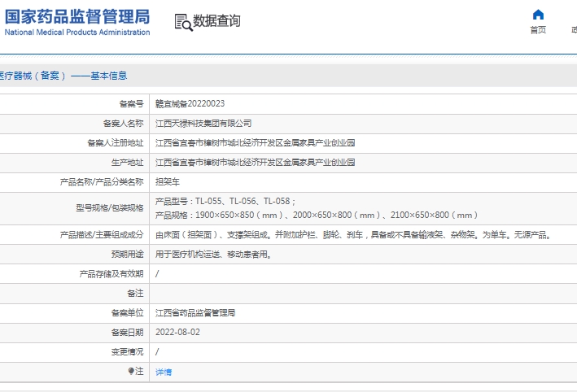The height and width of the screenshot is (392, 577).
Task: Select company name 江西天禄科技集团有限公司
Action: (203, 124)
